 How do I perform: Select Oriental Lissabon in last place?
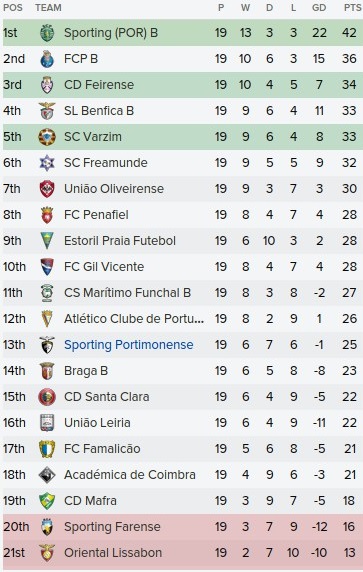pos(183,553)
